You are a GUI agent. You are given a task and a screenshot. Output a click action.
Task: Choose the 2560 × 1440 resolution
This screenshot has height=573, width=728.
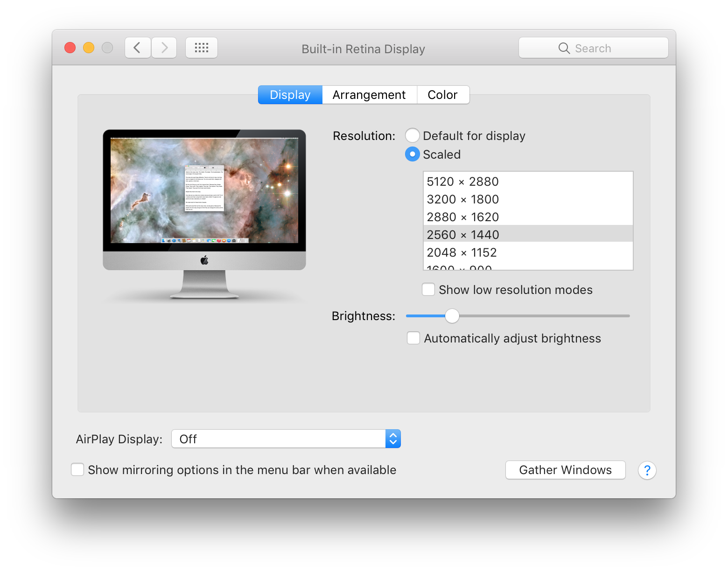pos(528,235)
